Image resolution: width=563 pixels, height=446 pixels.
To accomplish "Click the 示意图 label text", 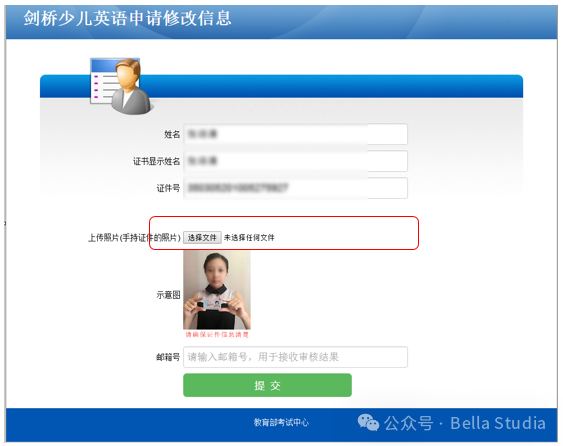I will tap(168, 295).
